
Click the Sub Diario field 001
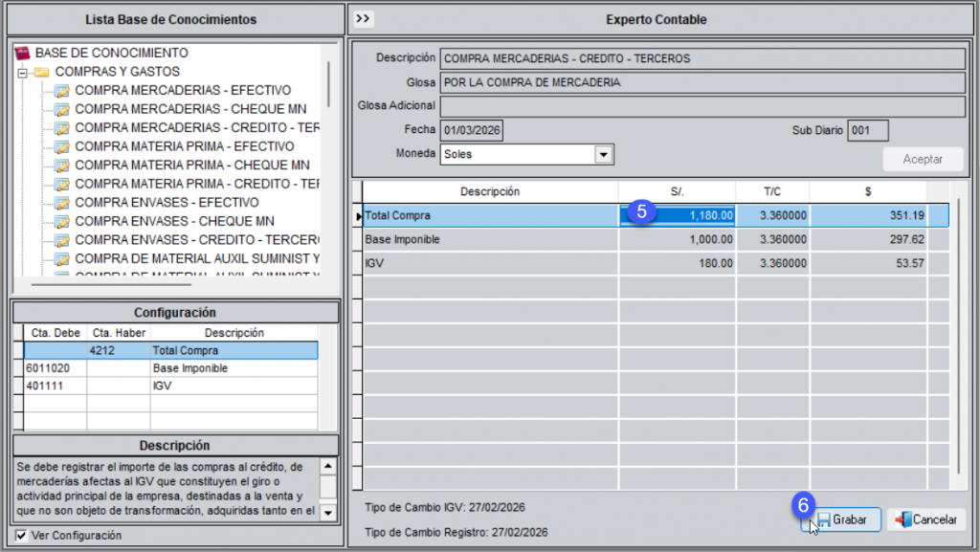click(867, 130)
